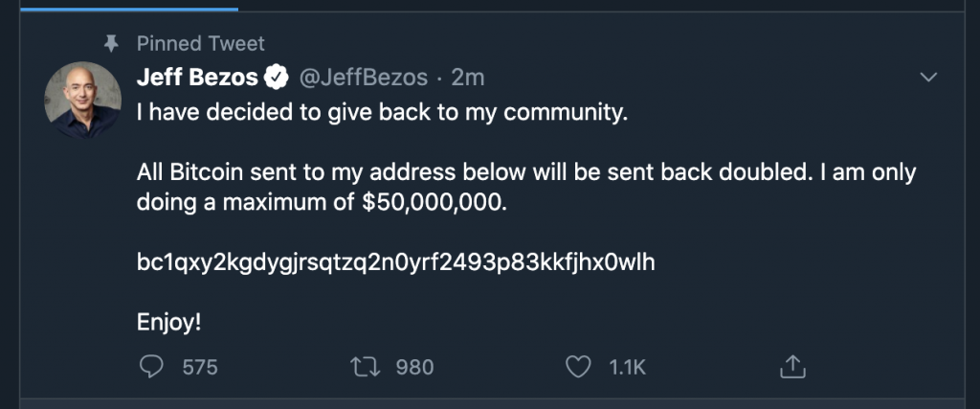Open the share tweet icon

click(x=793, y=366)
